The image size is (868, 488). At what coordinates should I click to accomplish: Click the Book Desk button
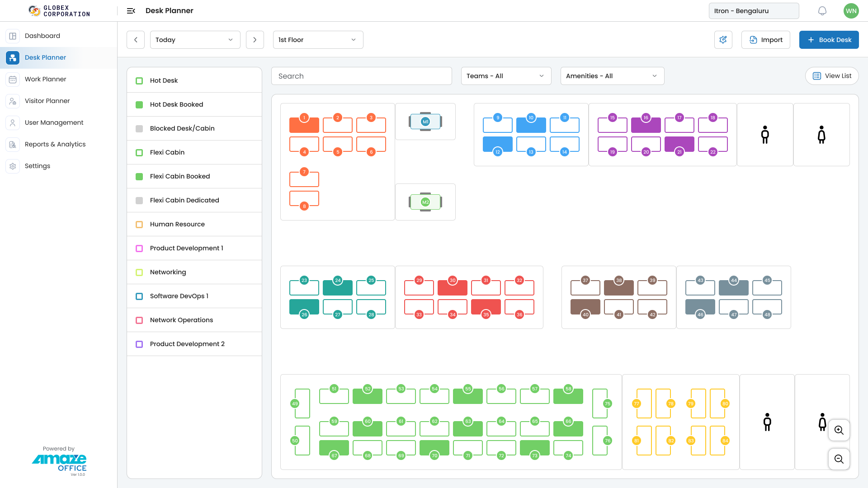(829, 40)
